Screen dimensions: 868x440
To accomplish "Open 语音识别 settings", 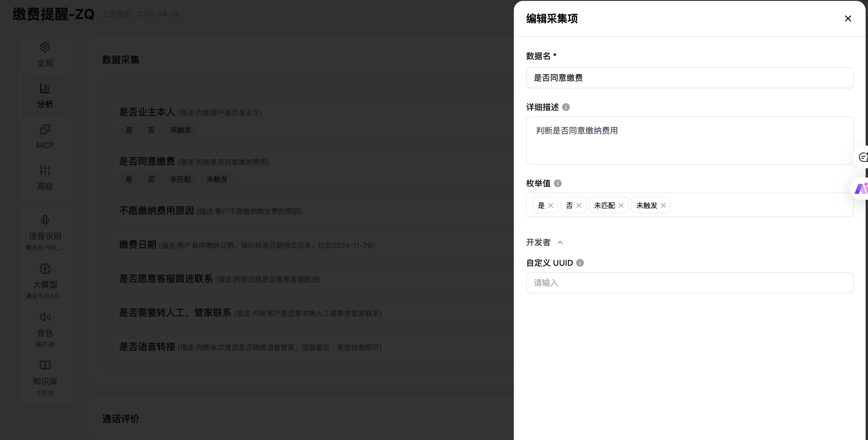I will [x=45, y=233].
